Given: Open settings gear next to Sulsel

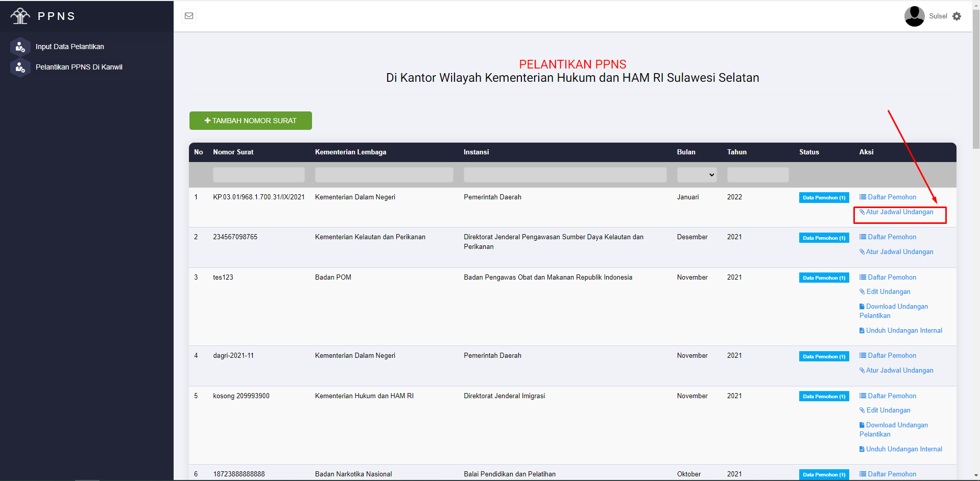Looking at the screenshot, I should click(x=957, y=16).
